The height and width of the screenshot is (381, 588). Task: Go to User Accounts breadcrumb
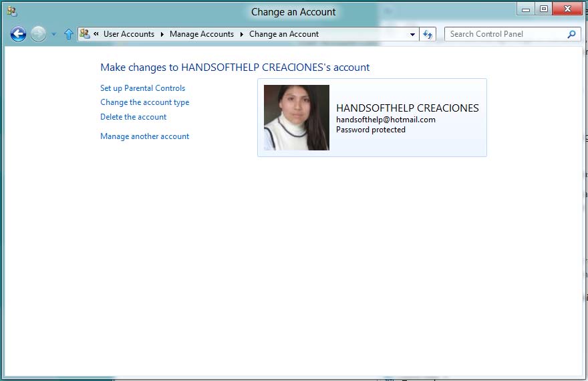[129, 34]
